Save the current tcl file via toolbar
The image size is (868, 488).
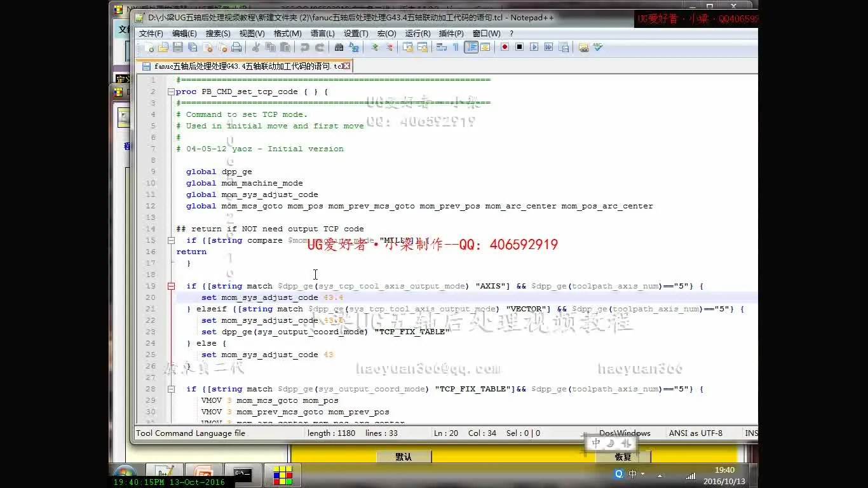pos(178,47)
